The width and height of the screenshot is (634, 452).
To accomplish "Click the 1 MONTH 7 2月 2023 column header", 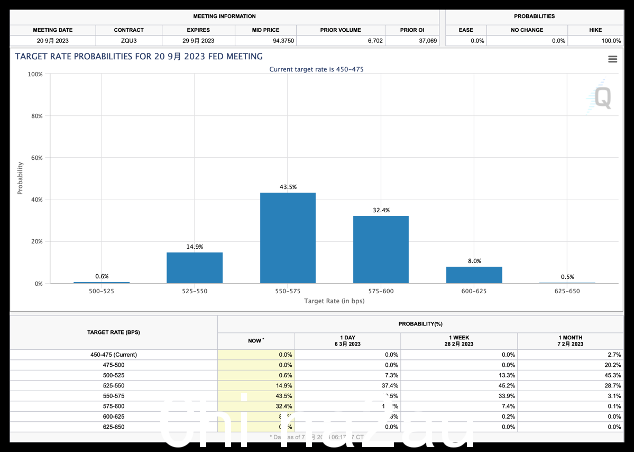I will click(570, 341).
